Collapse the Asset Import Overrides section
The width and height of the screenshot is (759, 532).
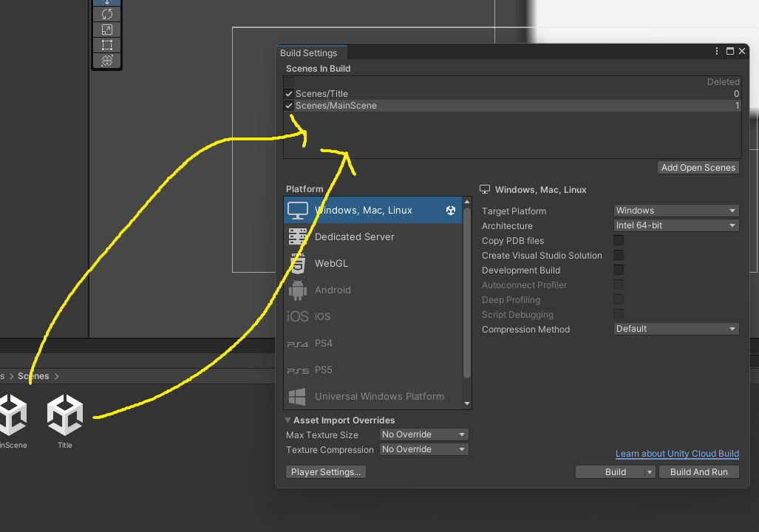coord(287,420)
